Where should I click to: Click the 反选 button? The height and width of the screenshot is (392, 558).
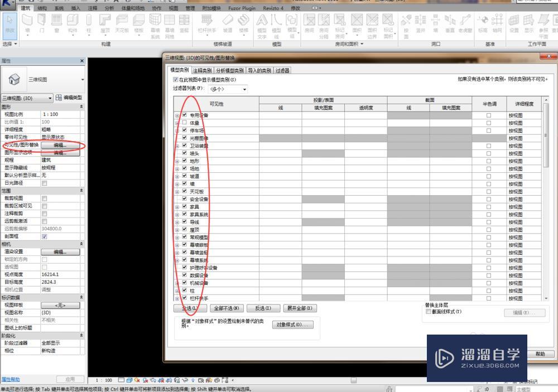[x=263, y=308]
